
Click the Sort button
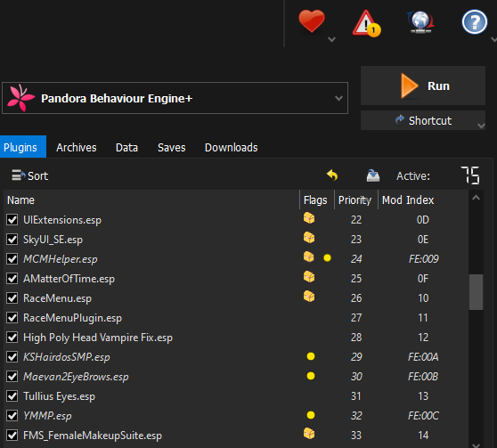tap(30, 175)
